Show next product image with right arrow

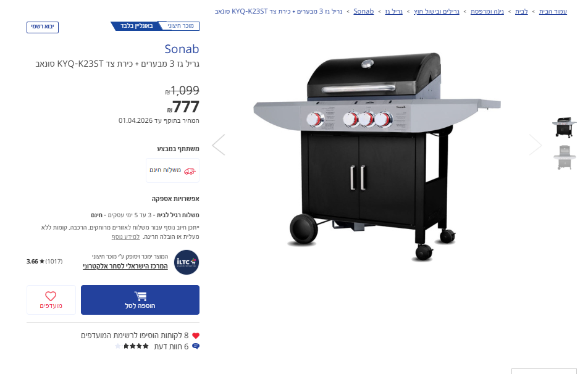click(536, 144)
